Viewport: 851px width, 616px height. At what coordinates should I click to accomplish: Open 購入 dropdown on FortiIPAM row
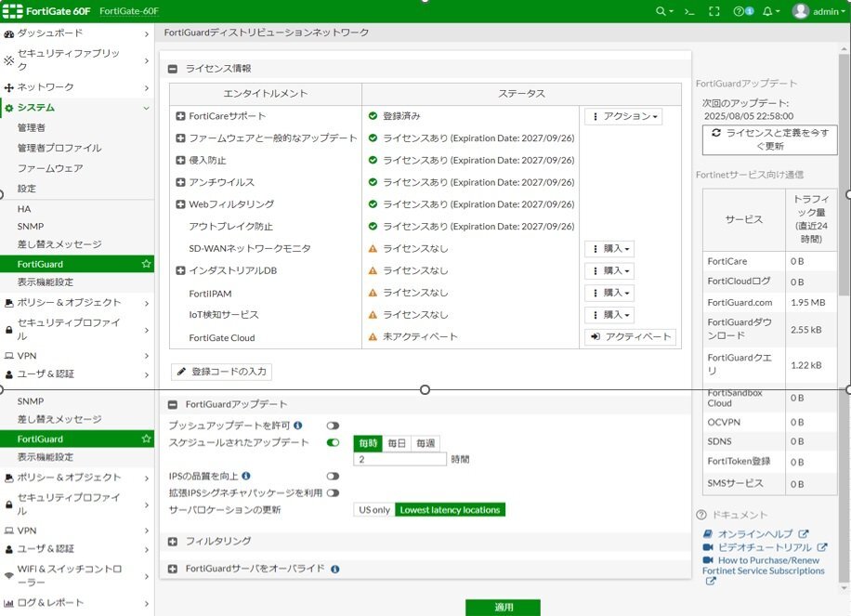click(609, 293)
